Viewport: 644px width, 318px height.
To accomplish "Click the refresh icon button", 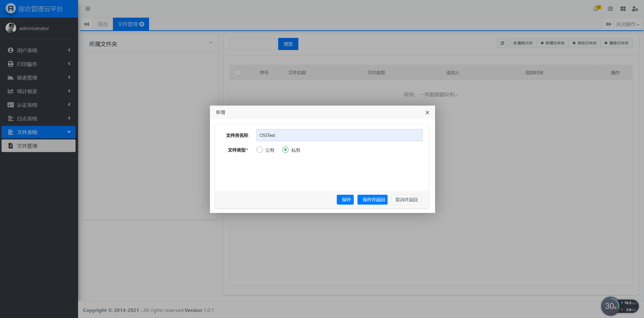I will [x=502, y=43].
